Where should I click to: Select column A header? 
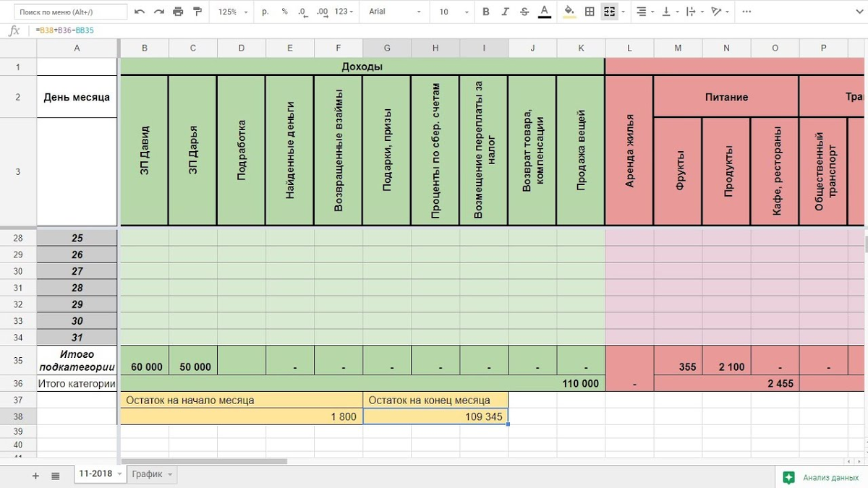click(77, 48)
